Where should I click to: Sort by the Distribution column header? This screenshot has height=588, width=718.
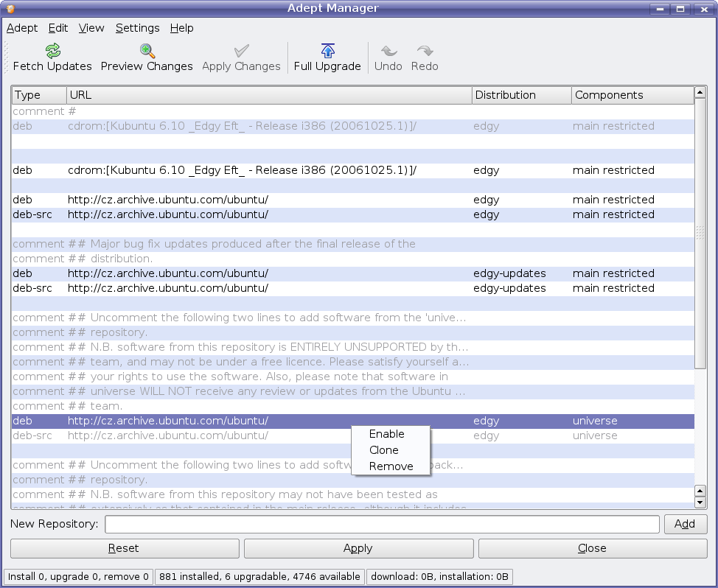(522, 95)
